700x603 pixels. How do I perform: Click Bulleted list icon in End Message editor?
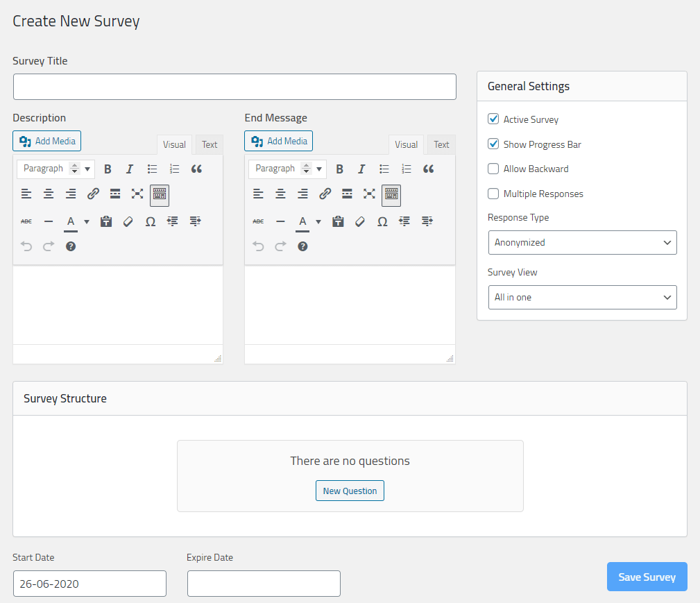pos(384,169)
